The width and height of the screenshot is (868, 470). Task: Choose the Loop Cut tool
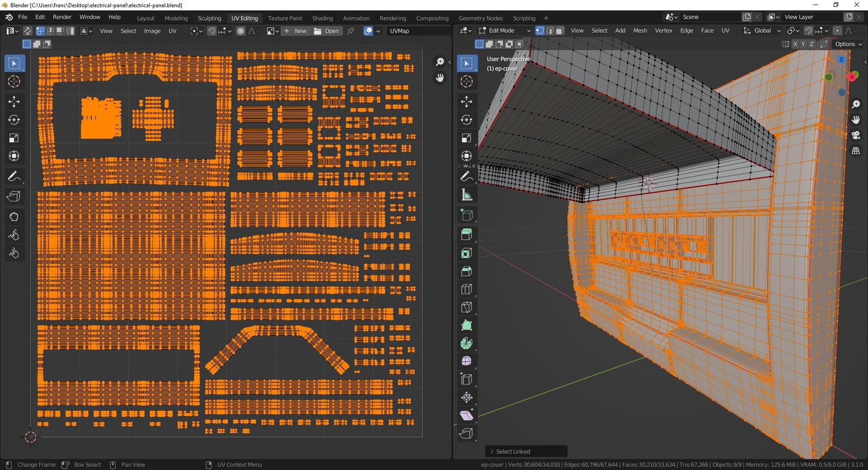pyautogui.click(x=467, y=289)
